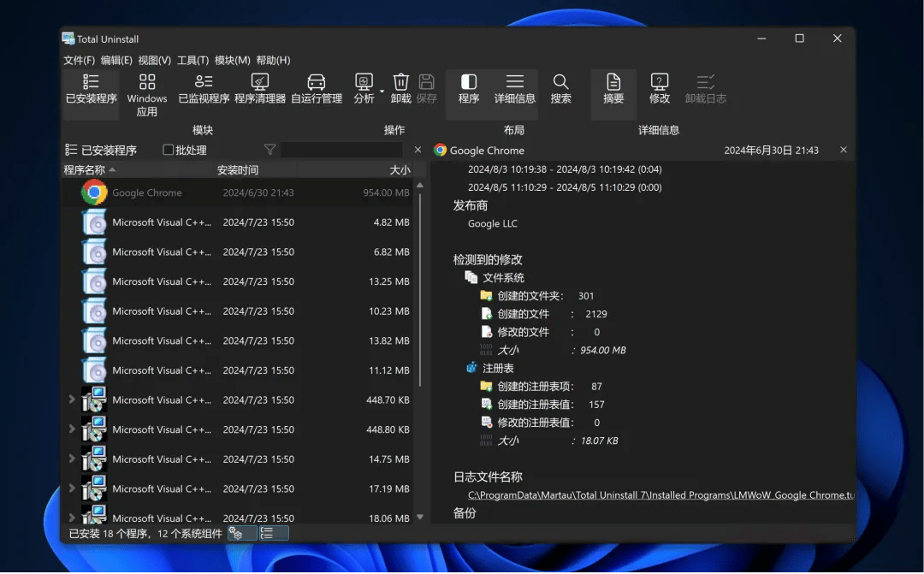Viewport: 924px width, 574px height.
Task: Expand the Microsoft Visual C++ 14.75 MB entry
Action: click(x=72, y=459)
